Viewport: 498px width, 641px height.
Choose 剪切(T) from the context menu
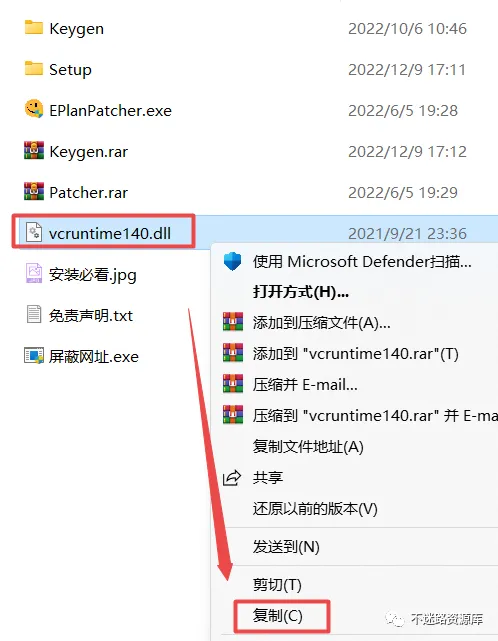pos(277,585)
